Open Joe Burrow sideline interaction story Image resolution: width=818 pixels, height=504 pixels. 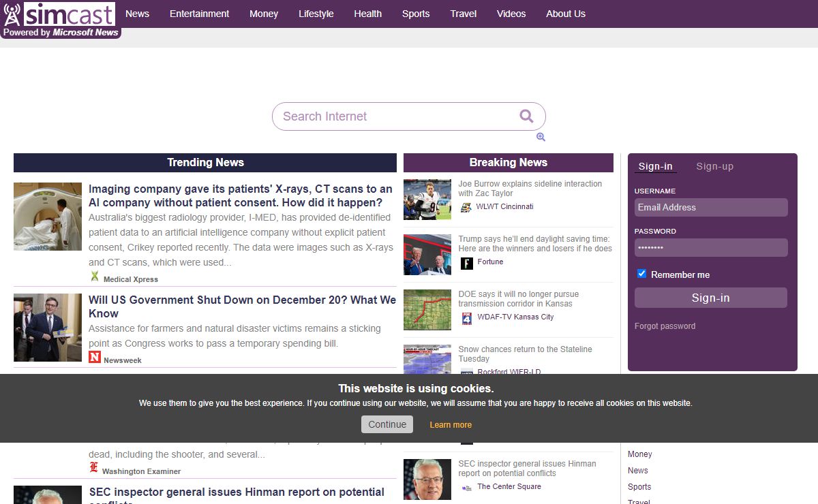pyautogui.click(x=530, y=189)
